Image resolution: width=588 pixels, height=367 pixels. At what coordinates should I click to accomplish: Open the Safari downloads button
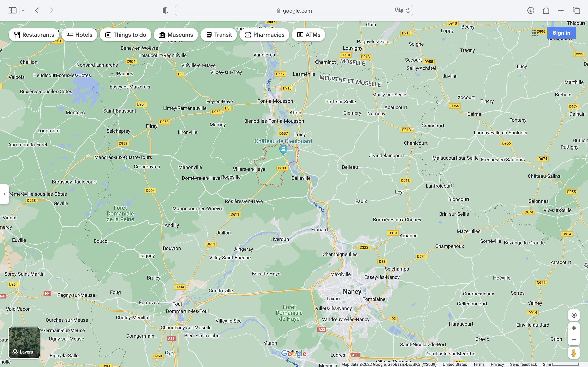coord(530,10)
